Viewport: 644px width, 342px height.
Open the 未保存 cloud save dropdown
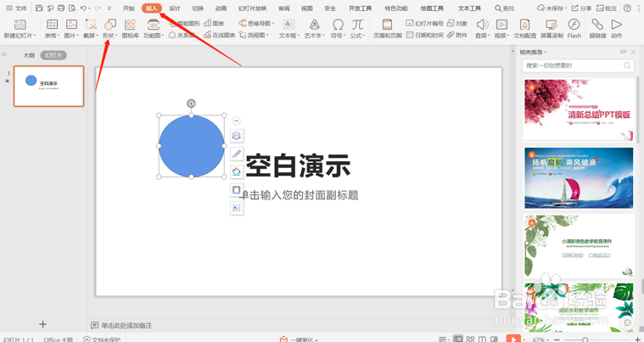pyautogui.click(x=552, y=8)
